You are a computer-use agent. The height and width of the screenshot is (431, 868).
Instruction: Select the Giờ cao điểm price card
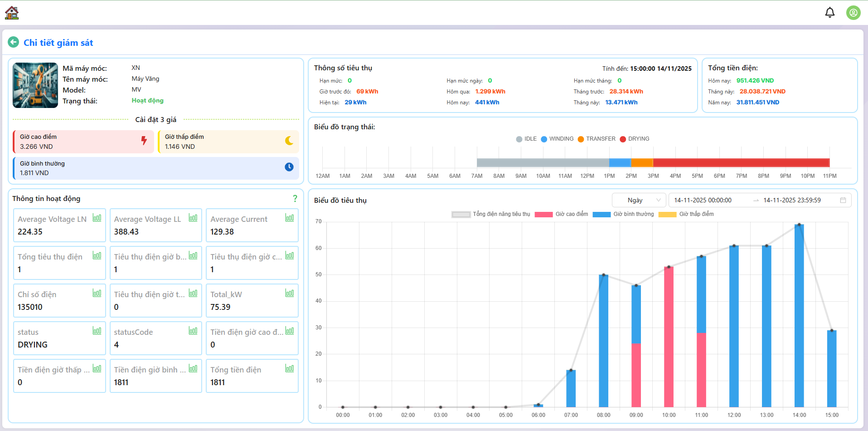pyautogui.click(x=83, y=142)
